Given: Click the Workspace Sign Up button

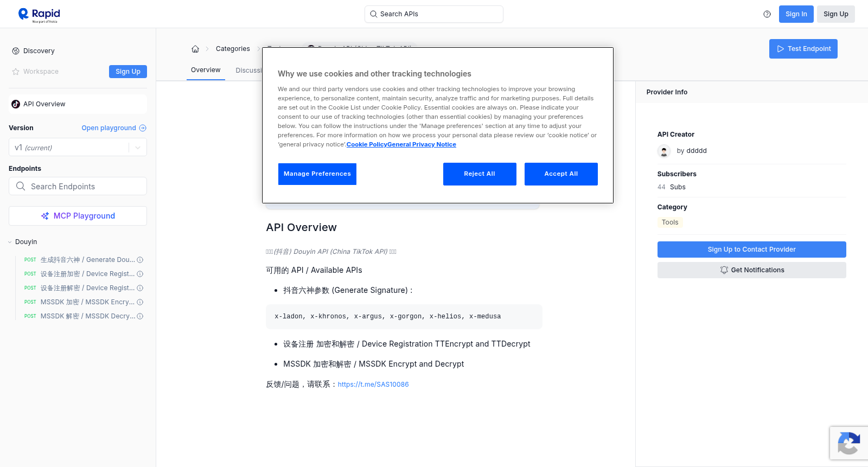Looking at the screenshot, I should pyautogui.click(x=128, y=72).
